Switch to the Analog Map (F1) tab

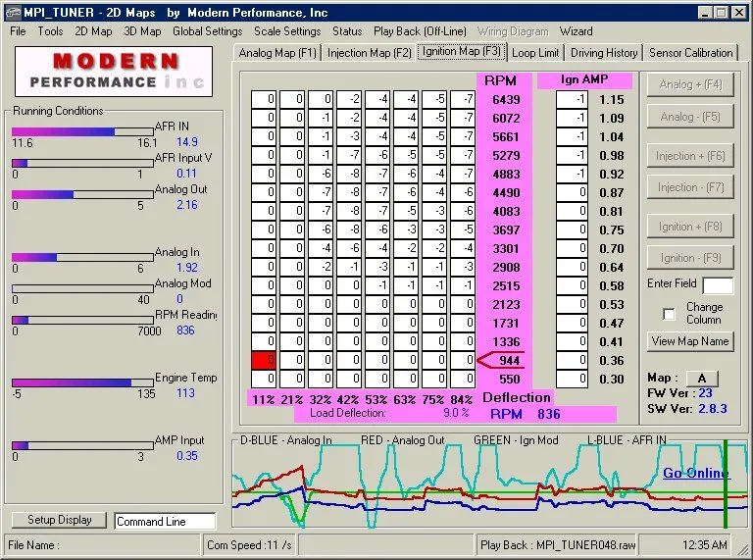point(277,53)
